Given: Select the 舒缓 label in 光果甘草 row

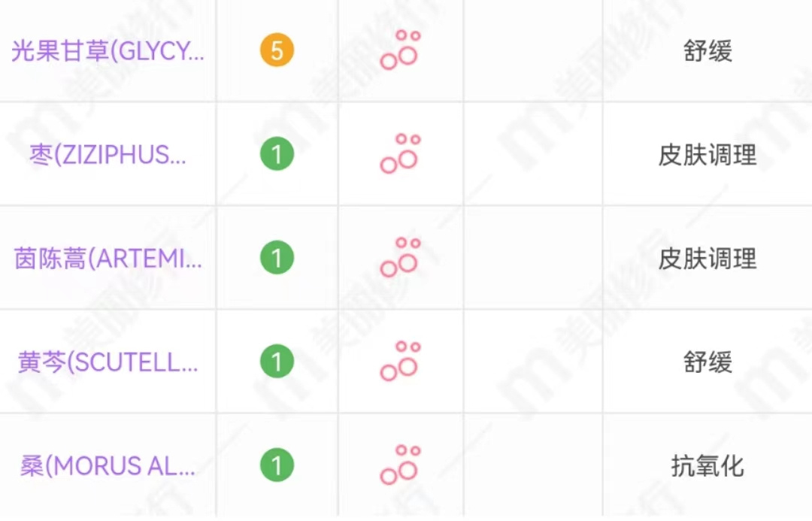Looking at the screenshot, I should click(x=707, y=51).
